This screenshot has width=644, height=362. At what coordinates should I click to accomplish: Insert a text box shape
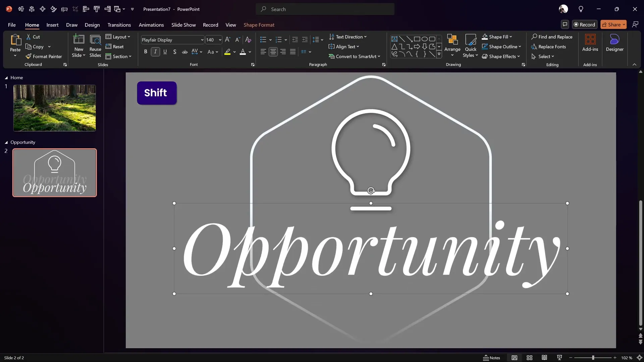(394, 39)
